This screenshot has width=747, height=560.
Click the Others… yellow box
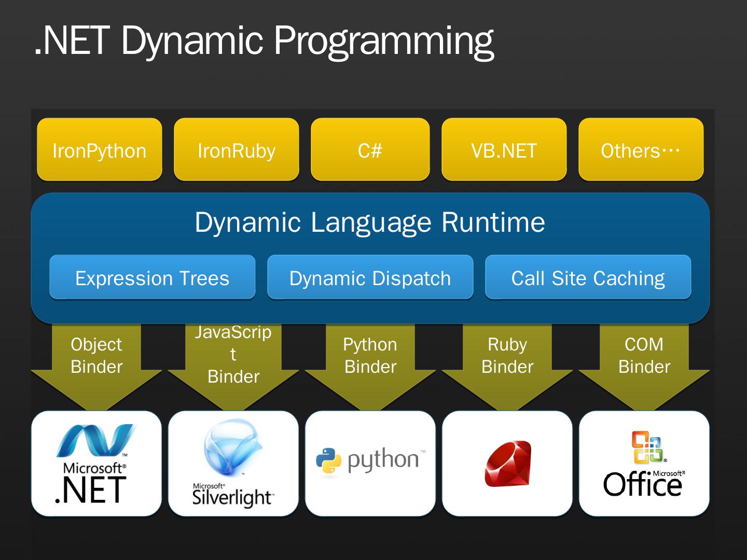(x=641, y=150)
